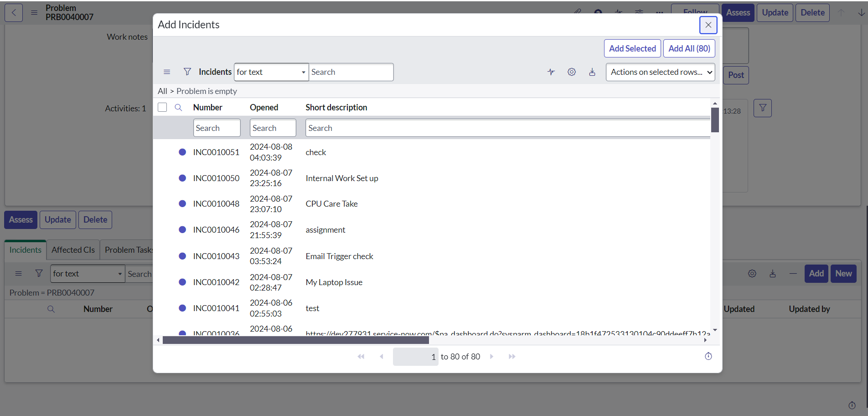This screenshot has height=416, width=868.
Task: Export the incidents list via download icon
Action: coord(592,72)
